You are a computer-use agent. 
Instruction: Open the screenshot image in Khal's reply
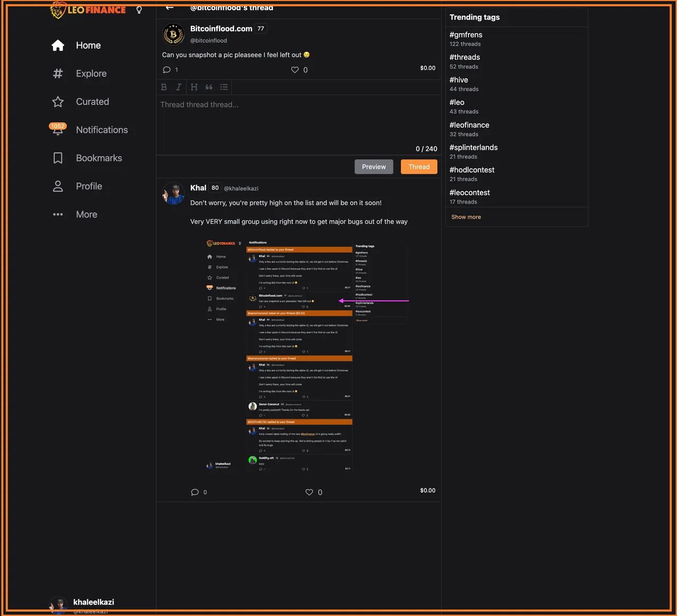coord(307,356)
